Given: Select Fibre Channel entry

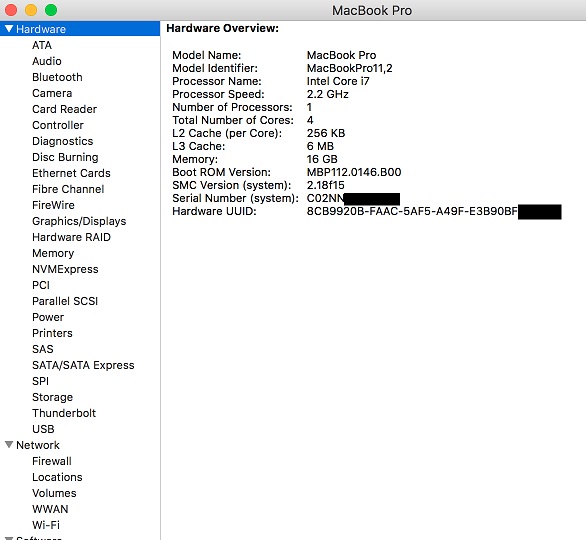Looking at the screenshot, I should [x=68, y=189].
